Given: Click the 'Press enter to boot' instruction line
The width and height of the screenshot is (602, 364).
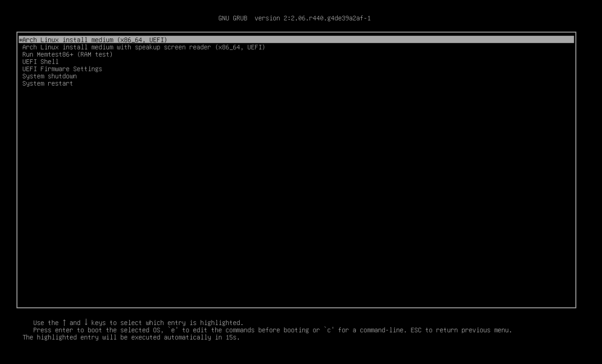Looking at the screenshot, I should [272, 330].
